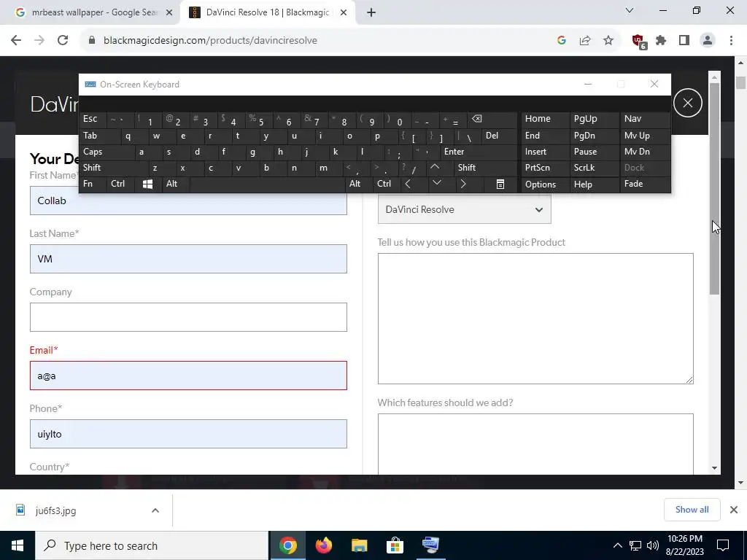Click the Which features should we add textarea
This screenshot has width=747, height=560.
(535, 444)
